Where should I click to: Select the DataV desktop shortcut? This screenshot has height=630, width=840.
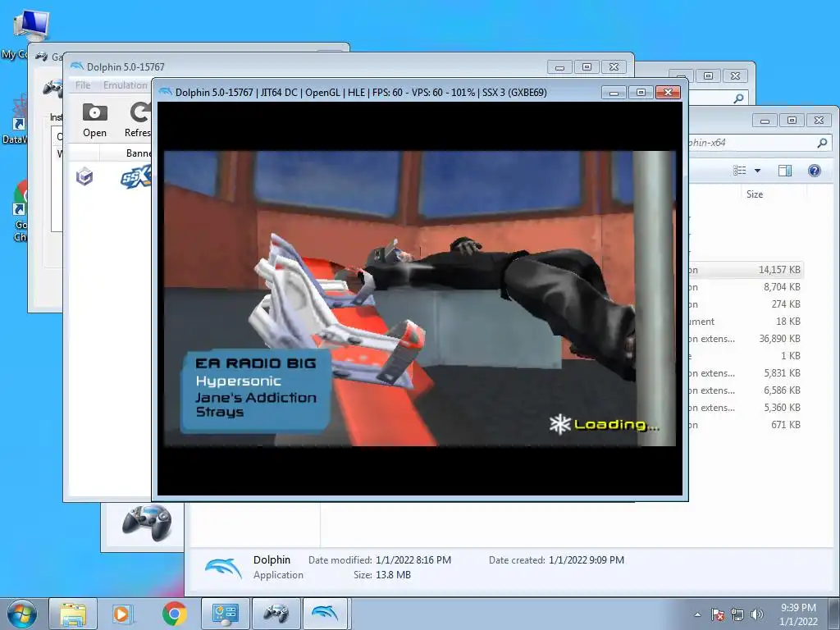(x=15, y=120)
